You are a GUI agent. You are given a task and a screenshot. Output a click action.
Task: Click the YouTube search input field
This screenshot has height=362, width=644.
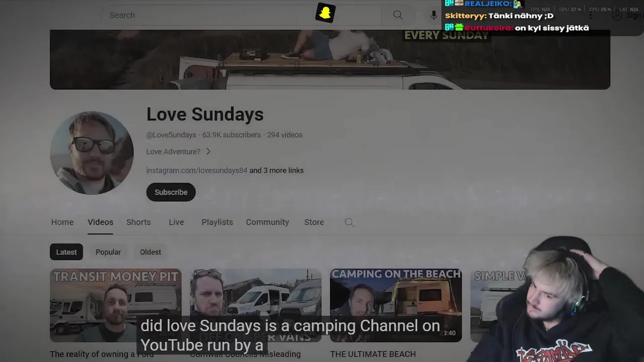pyautogui.click(x=242, y=15)
